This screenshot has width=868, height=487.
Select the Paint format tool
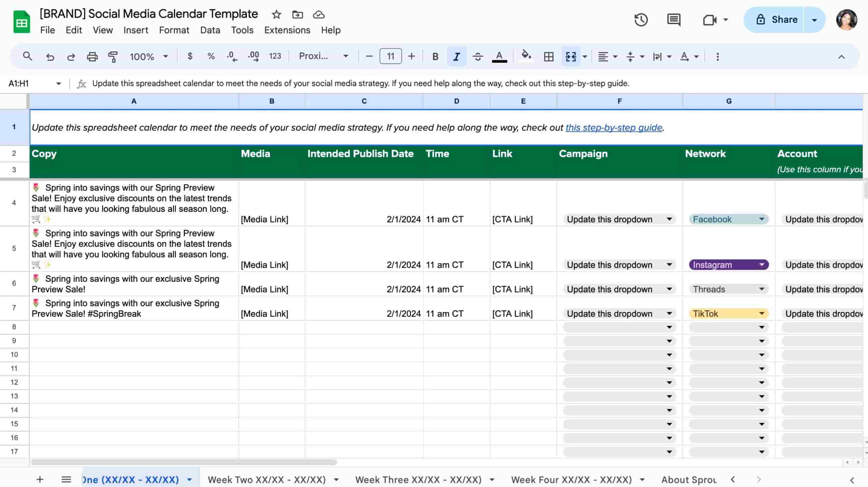(x=113, y=56)
